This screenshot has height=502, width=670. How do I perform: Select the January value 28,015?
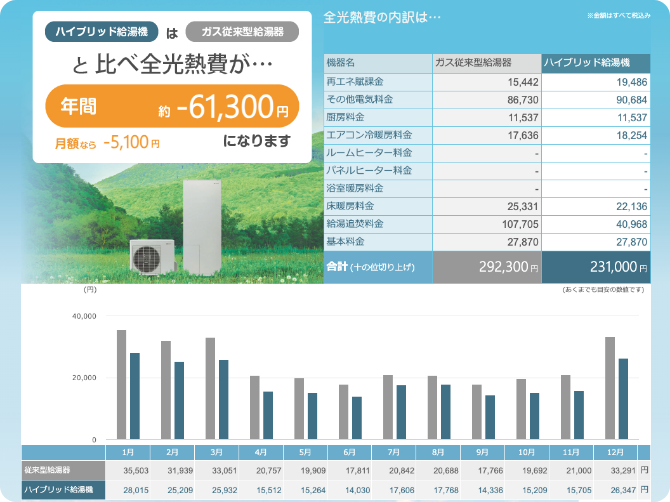pyautogui.click(x=136, y=490)
